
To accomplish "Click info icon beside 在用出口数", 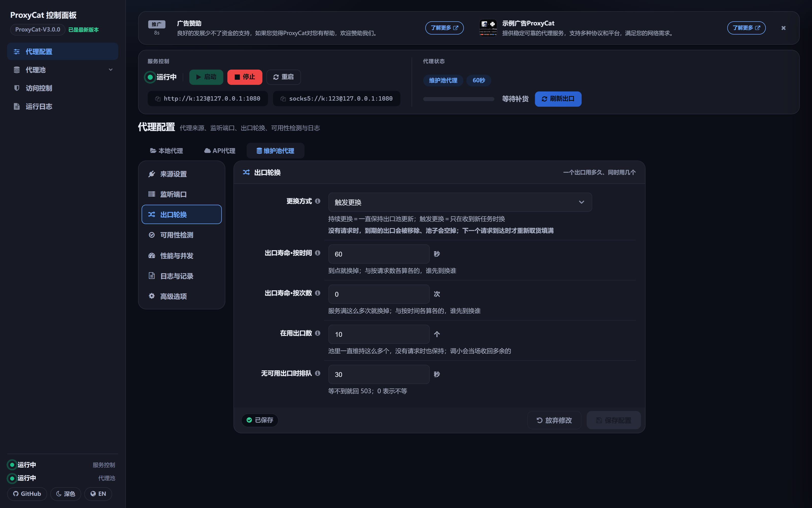I will 317,333.
